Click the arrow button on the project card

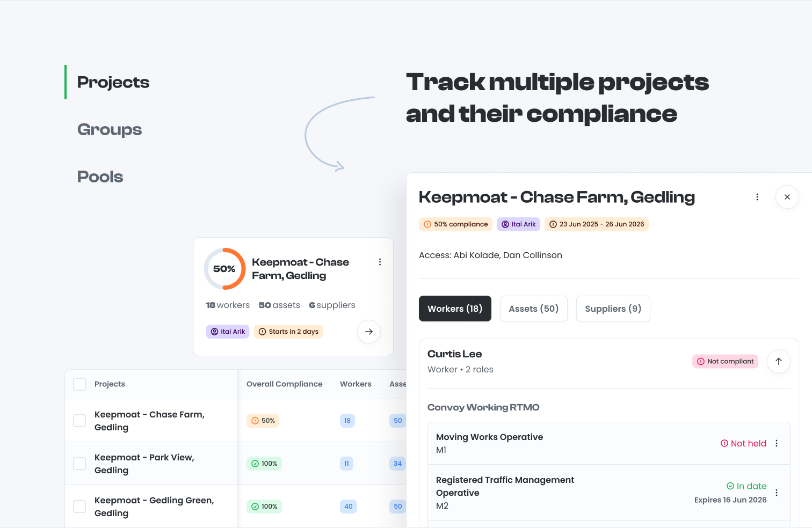click(369, 332)
